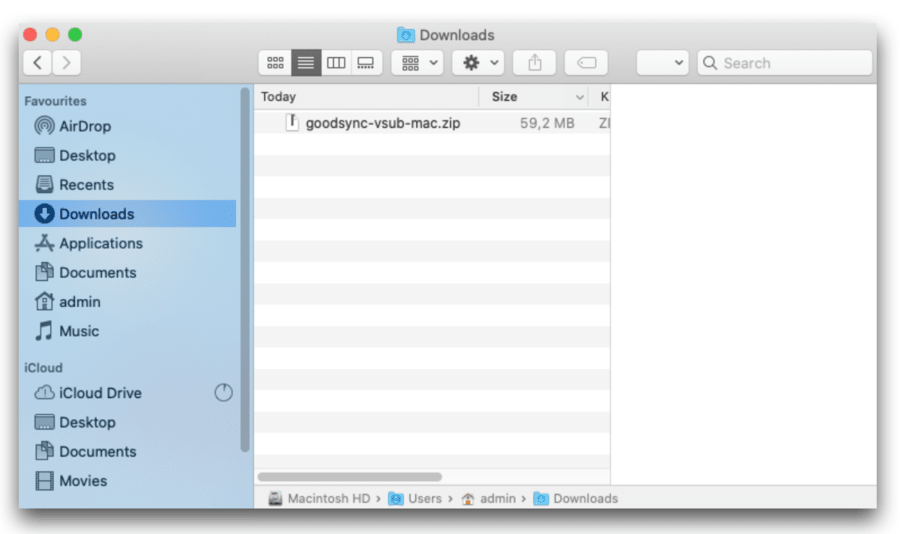
Task: Click the Today column header
Action: point(366,96)
